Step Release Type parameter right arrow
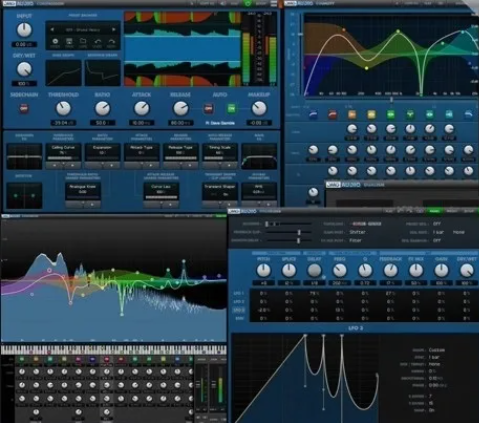This screenshot has height=423, width=479. (x=190, y=165)
